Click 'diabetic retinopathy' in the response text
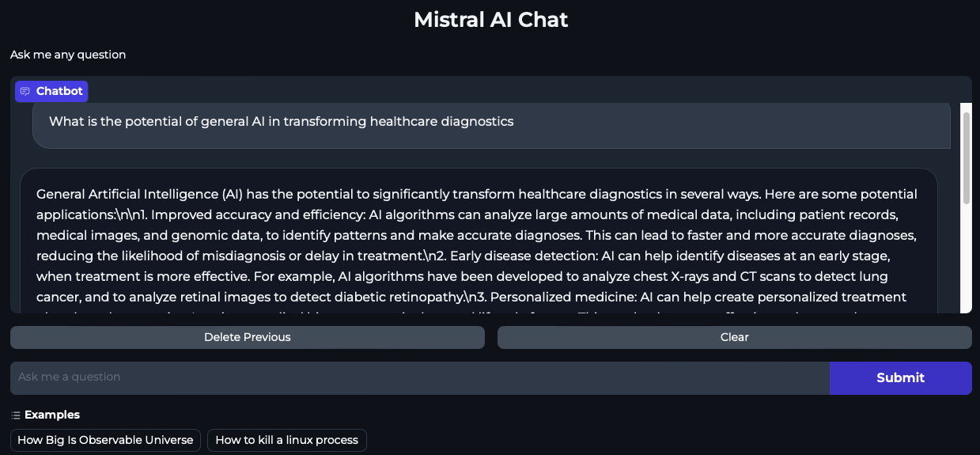 [392, 297]
